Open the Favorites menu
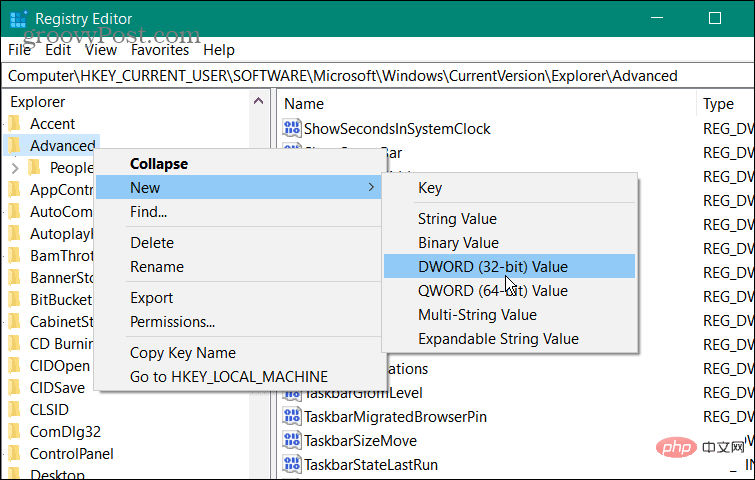 (159, 50)
